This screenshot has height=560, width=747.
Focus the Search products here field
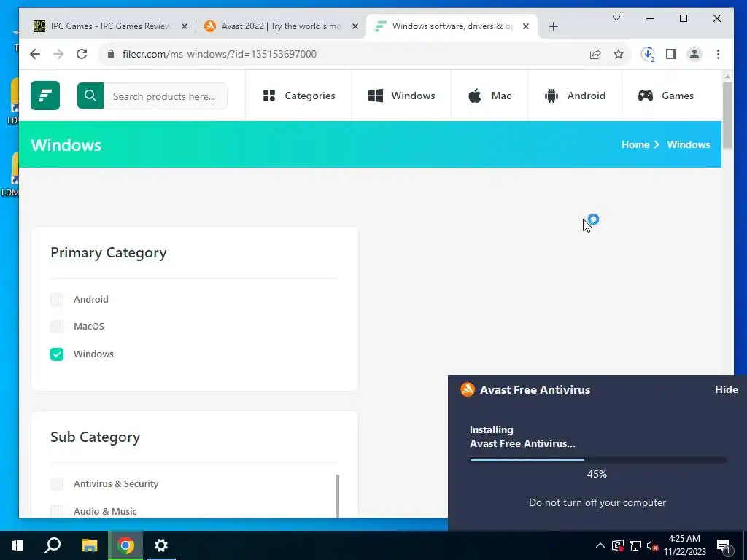[166, 96]
